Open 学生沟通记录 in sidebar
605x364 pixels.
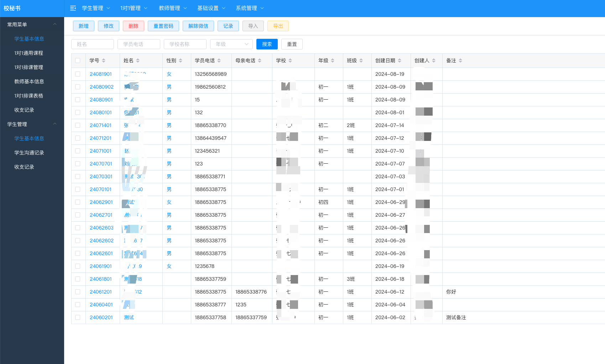pos(29,153)
